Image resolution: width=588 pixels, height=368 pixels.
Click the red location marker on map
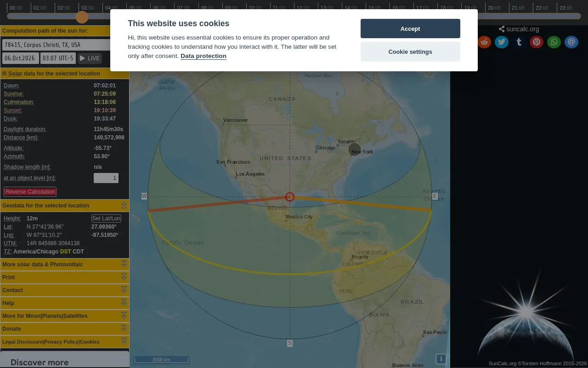click(x=289, y=197)
